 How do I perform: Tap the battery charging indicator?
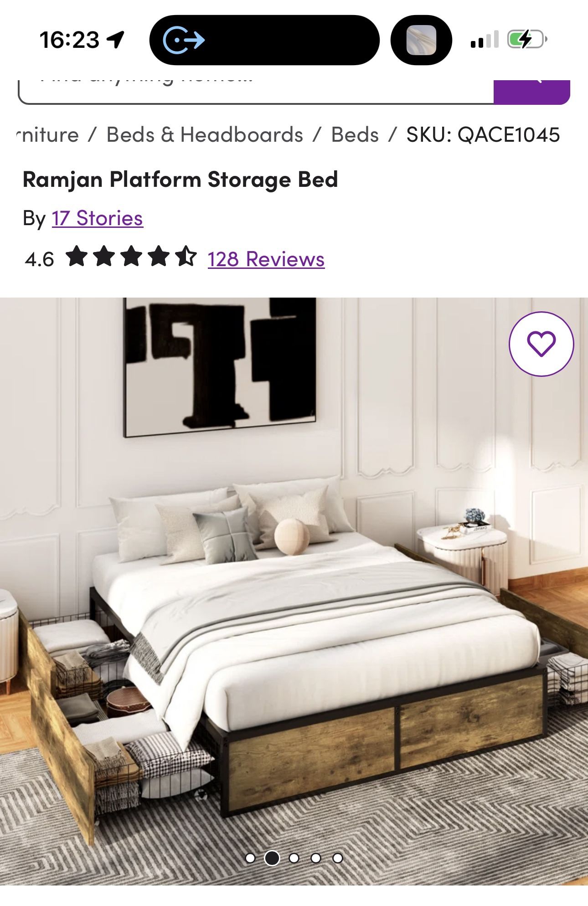[x=527, y=40]
